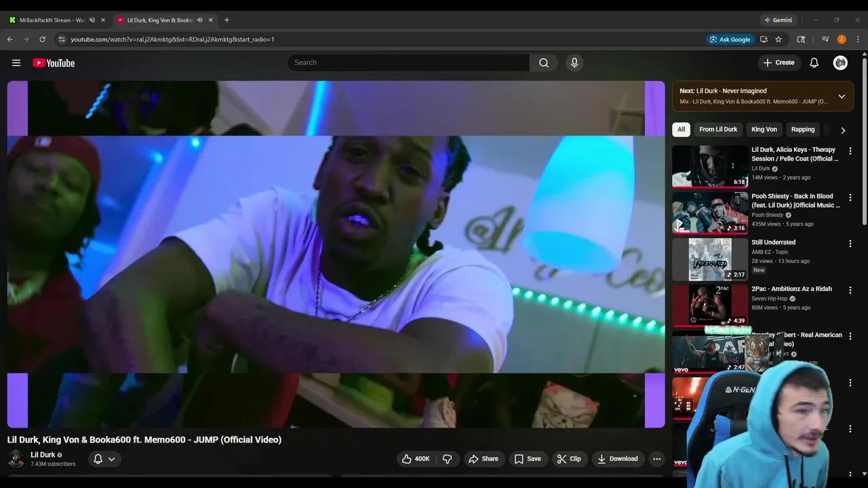Screen dimensions: 868x488
Task: Download the video
Action: point(617,459)
